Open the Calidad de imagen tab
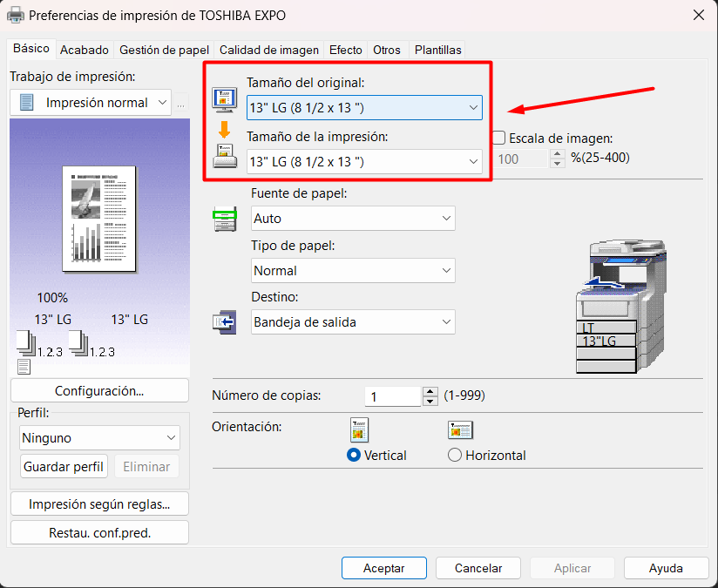 tap(269, 50)
